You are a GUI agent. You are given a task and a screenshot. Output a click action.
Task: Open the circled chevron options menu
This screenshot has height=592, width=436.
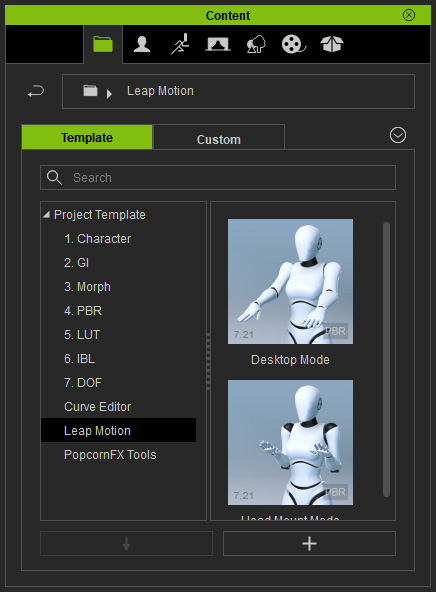tap(398, 135)
